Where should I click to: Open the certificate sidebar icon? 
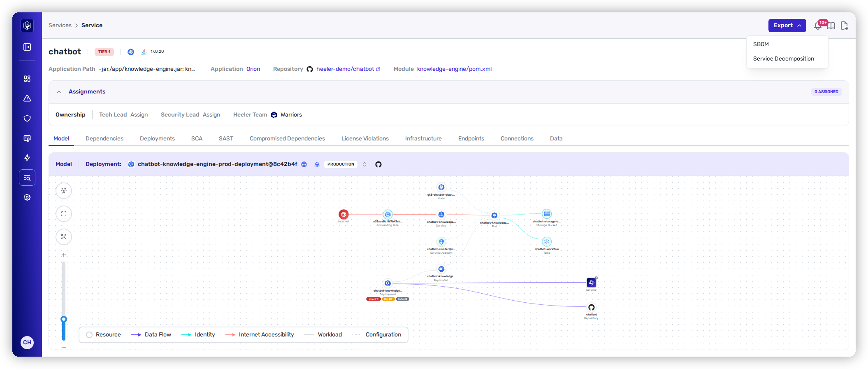27,138
